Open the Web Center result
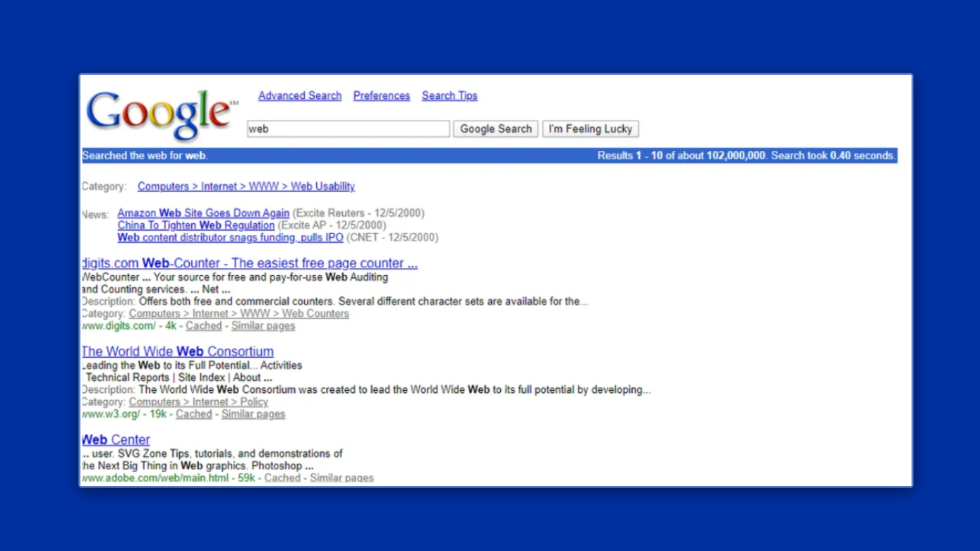The image size is (980, 551). tap(116, 440)
